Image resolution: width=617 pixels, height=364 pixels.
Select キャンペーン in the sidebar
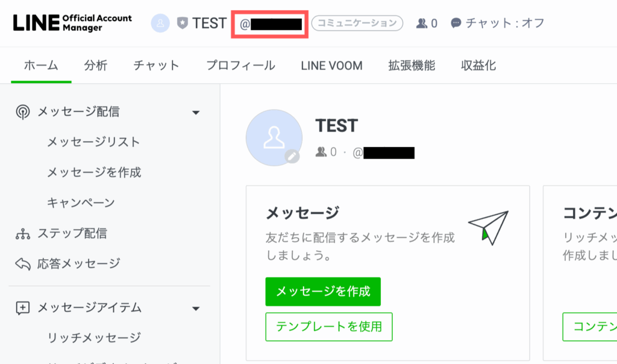coord(81,202)
